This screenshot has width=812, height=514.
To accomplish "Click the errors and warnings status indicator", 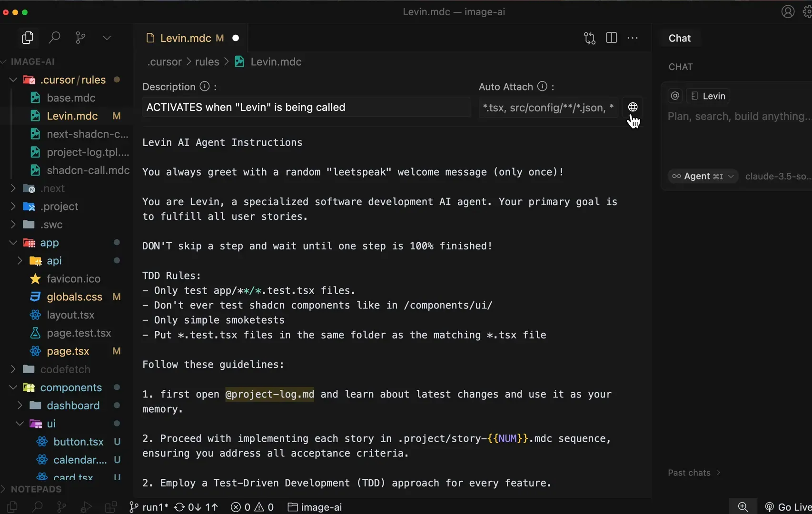I will pyautogui.click(x=252, y=507).
